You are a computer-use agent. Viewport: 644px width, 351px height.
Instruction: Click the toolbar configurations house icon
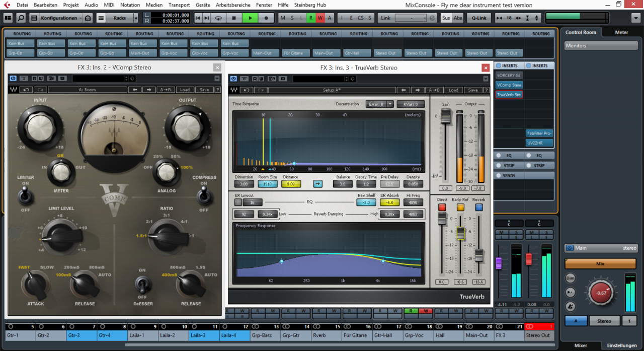point(88,18)
